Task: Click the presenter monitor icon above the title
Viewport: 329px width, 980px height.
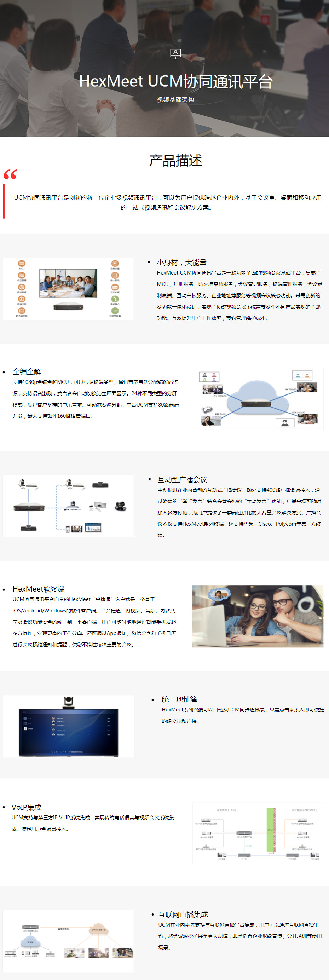Action: click(x=175, y=54)
